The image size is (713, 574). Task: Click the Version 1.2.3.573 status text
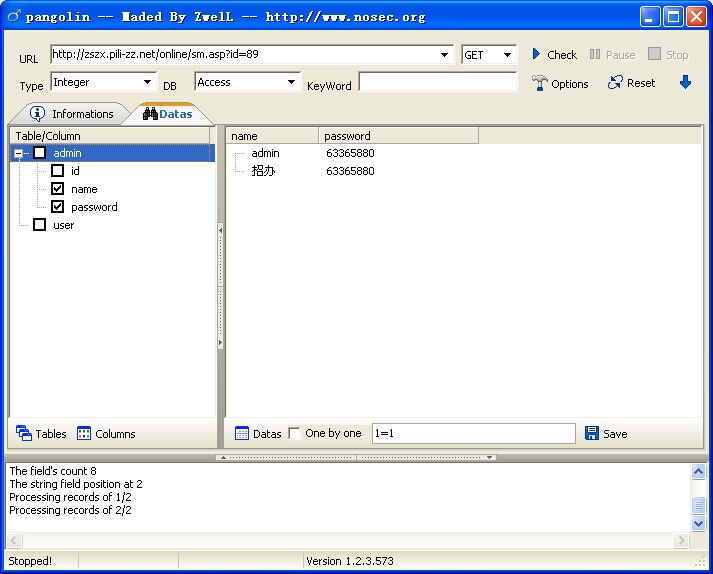pyautogui.click(x=350, y=561)
